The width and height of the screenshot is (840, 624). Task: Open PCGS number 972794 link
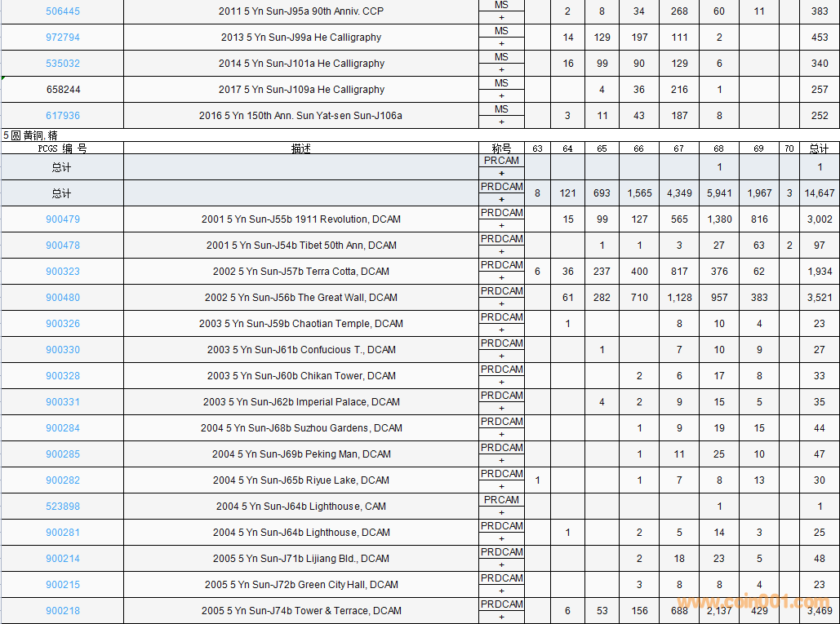[63, 38]
